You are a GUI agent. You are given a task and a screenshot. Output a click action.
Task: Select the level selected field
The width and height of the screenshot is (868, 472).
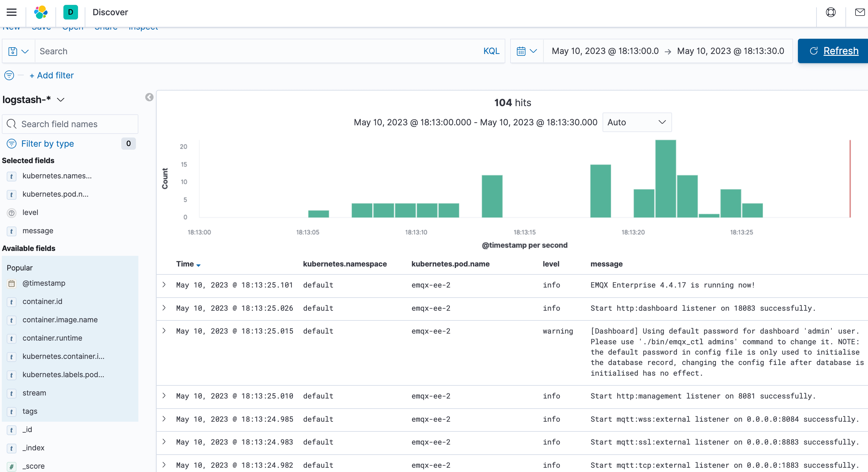(30, 213)
